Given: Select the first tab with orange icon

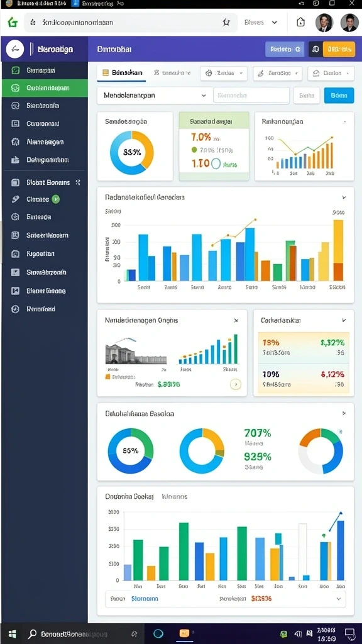Looking at the screenshot, I should tap(122, 73).
